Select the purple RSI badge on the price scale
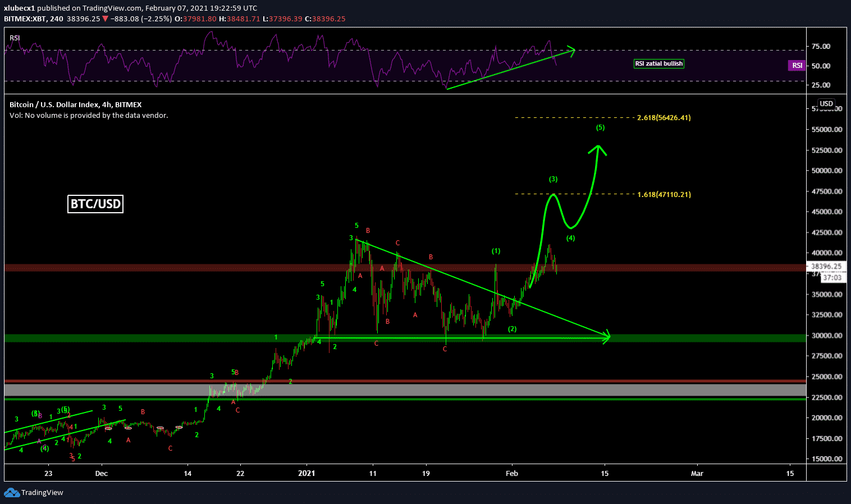This screenshot has height=504, width=851. pos(797,66)
